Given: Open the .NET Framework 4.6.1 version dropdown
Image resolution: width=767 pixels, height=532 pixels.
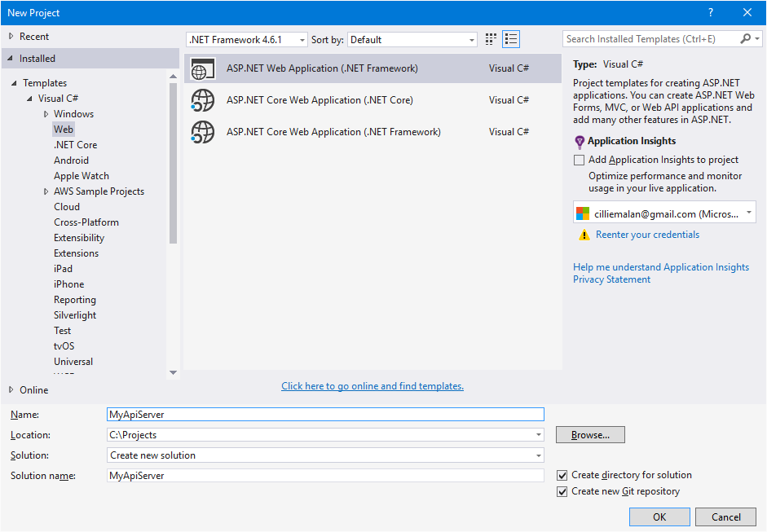Looking at the screenshot, I should click(x=246, y=40).
